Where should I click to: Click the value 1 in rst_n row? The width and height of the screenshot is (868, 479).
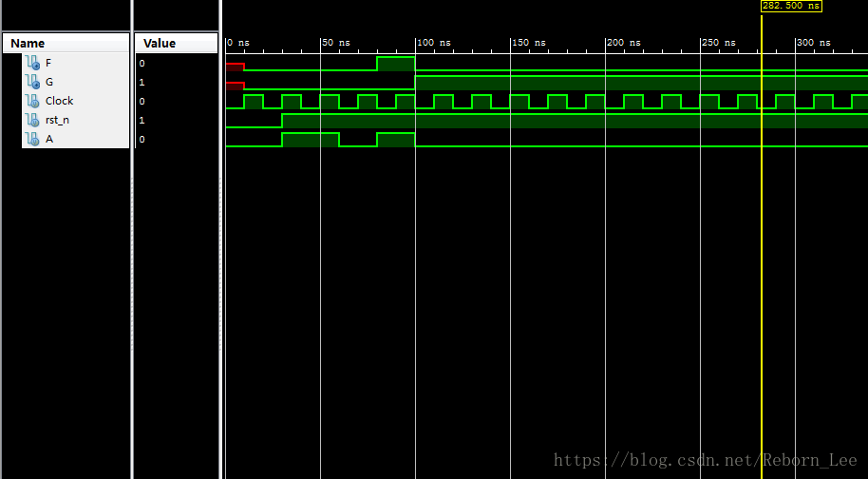point(142,120)
